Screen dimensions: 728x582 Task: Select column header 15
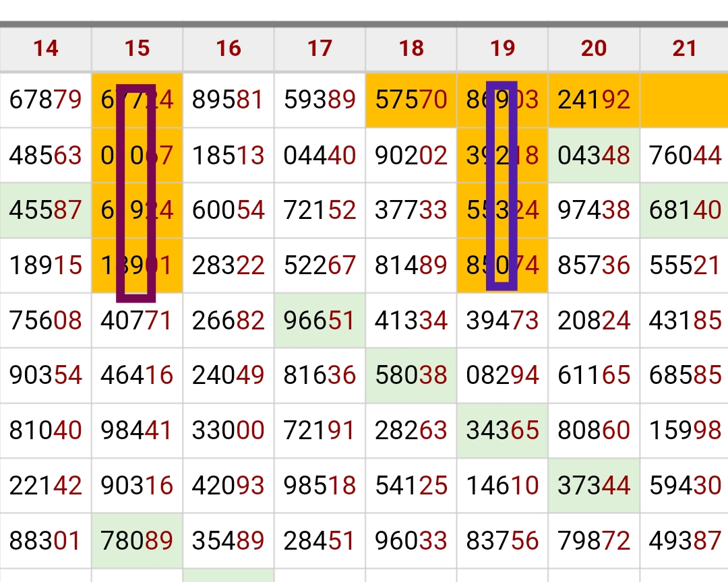(137, 48)
